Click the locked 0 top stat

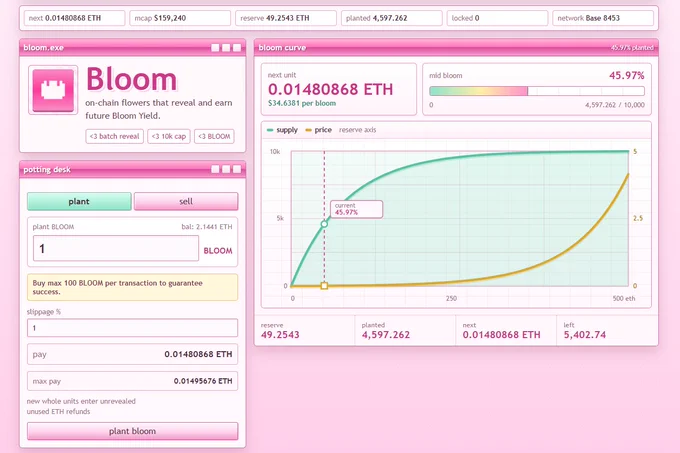click(497, 18)
